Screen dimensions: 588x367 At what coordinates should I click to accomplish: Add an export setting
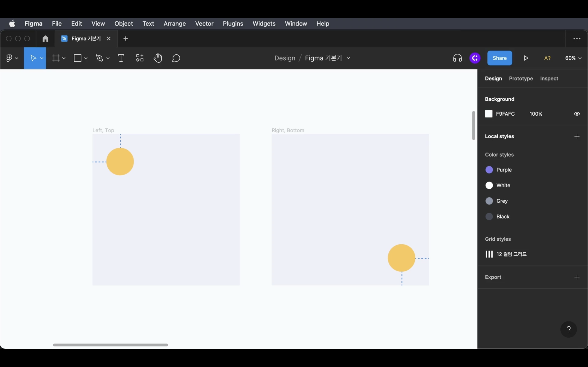(x=577, y=277)
